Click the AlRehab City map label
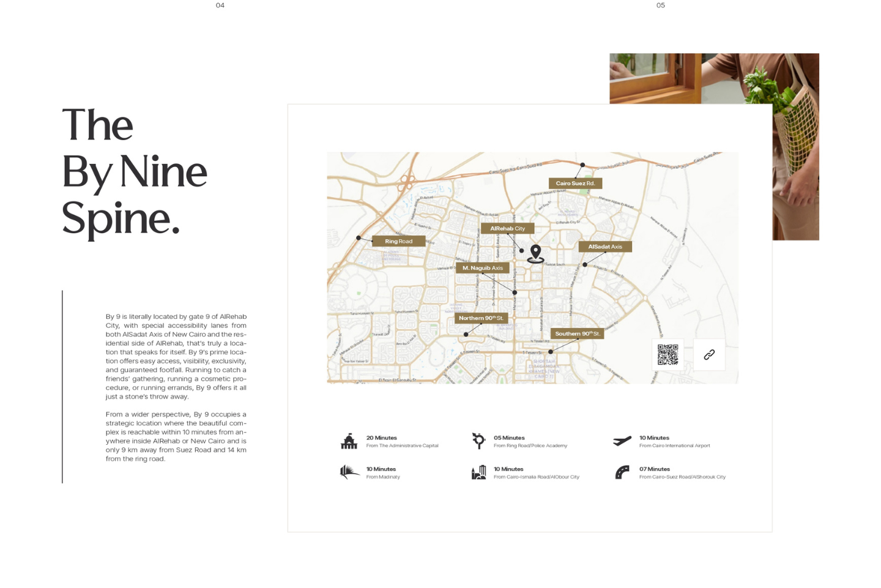The image size is (881, 588). [x=507, y=228]
